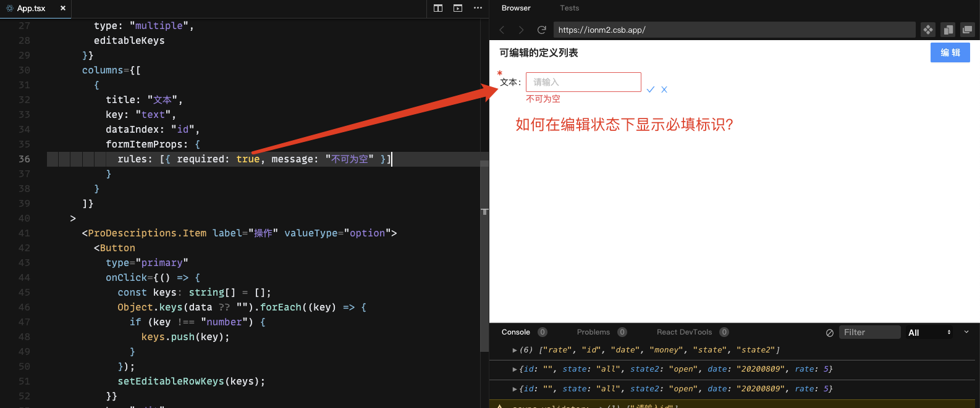This screenshot has width=980, height=408.
Task: Collapse the console panel with the chevron
Action: point(966,332)
